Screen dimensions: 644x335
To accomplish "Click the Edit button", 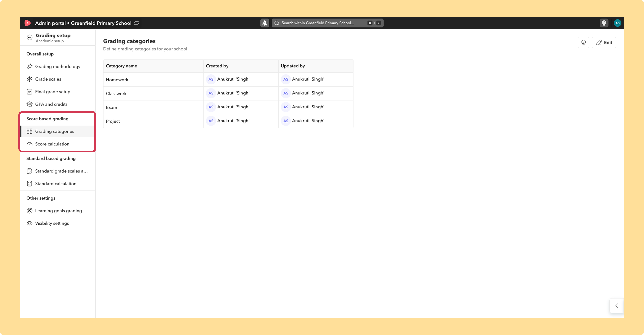I will coord(604,43).
